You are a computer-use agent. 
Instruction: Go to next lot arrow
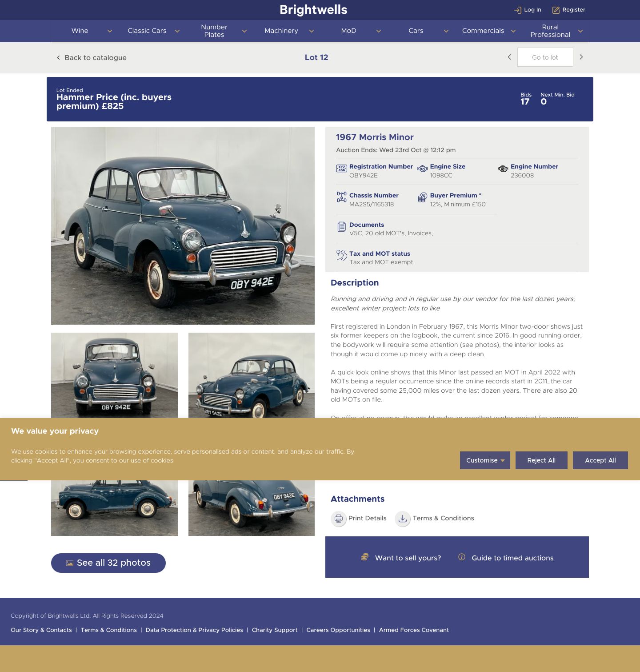point(581,57)
